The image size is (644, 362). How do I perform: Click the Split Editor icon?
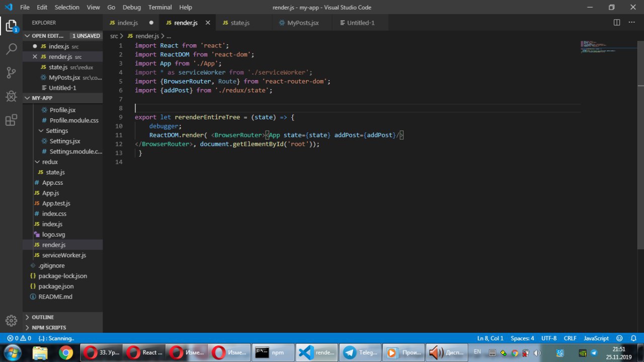coord(617,23)
